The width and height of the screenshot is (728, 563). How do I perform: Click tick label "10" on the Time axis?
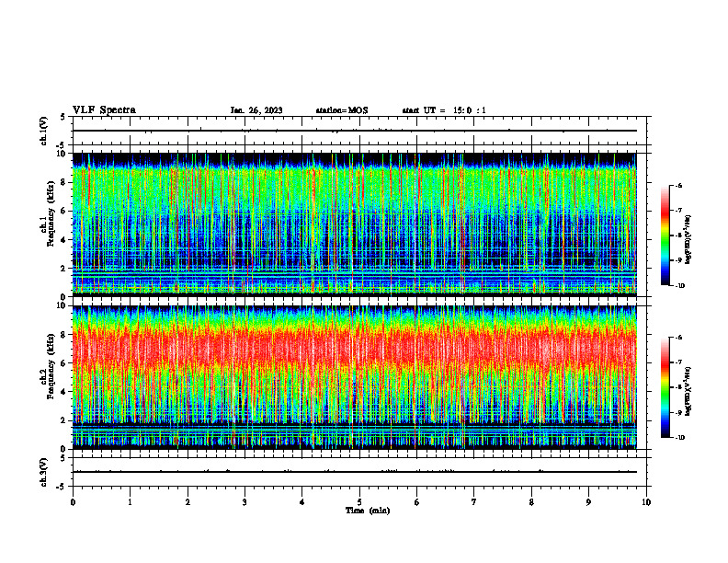pos(646,502)
